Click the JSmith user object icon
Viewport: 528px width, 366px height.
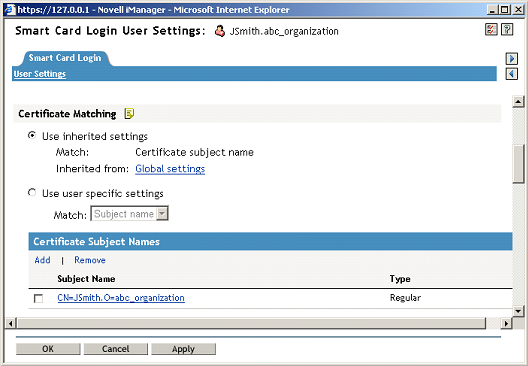click(220, 31)
